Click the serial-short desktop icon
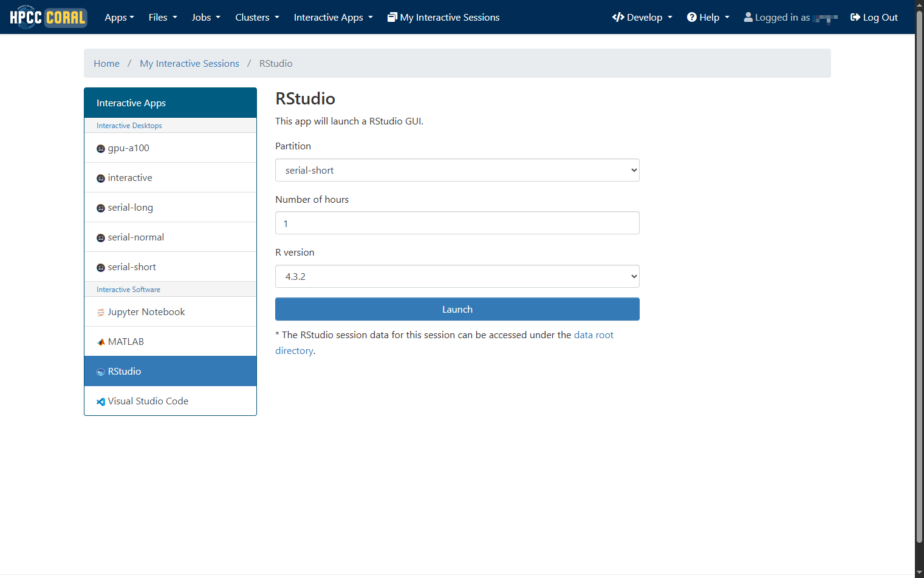Screen dimensions: 924x578 (x=101, y=268)
